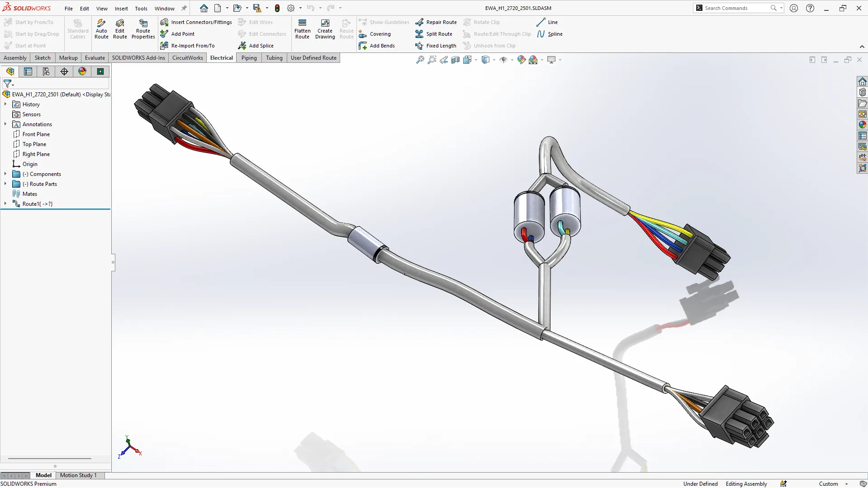Open the display style dropdown arrow
Viewport: 868px width, 488px height.
(x=493, y=60)
